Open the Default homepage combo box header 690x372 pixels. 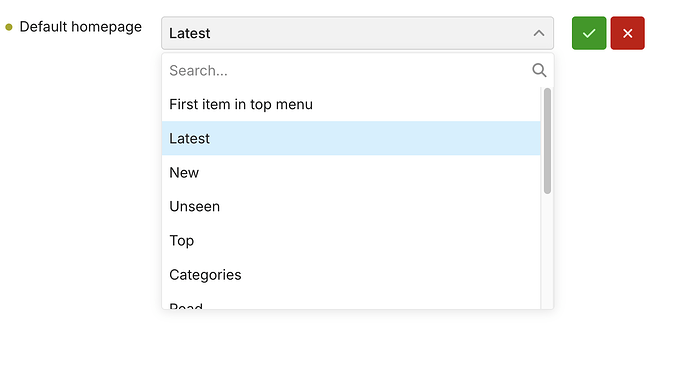pyautogui.click(x=357, y=33)
